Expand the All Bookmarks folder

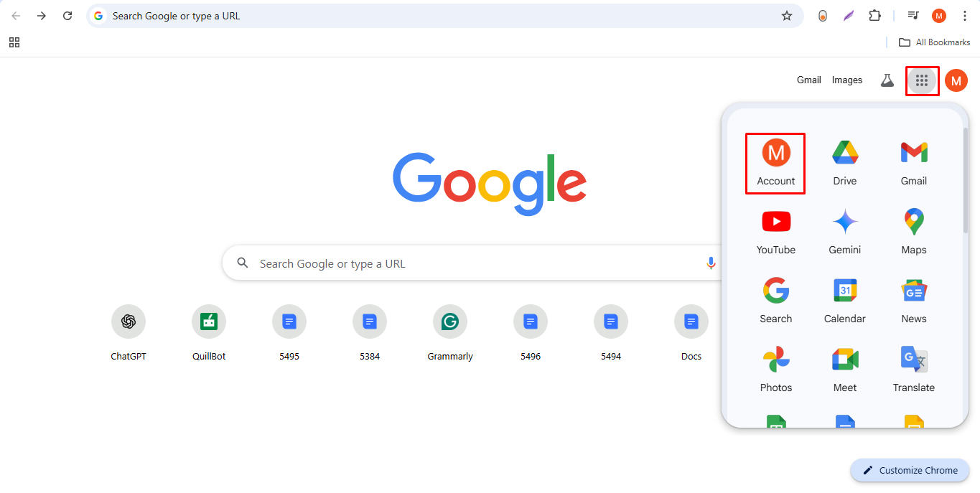(933, 42)
